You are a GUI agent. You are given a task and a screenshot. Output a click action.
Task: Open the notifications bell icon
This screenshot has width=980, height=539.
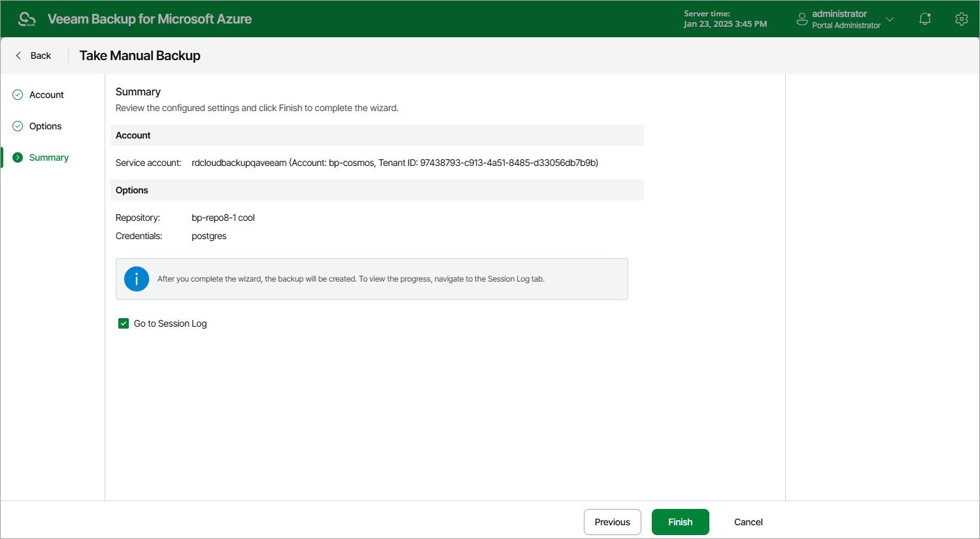point(925,19)
